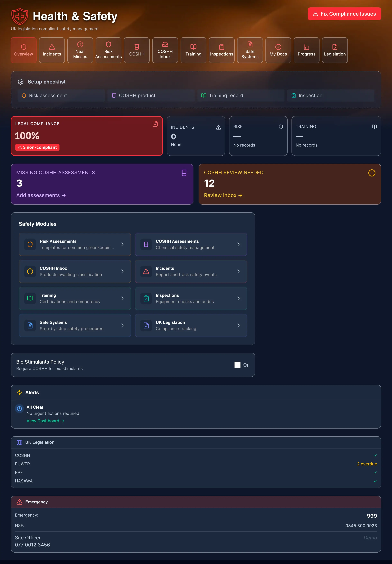Screen dimensions: 392x564
Task: Click the Health & Safety shield logo
Action: [20, 16]
